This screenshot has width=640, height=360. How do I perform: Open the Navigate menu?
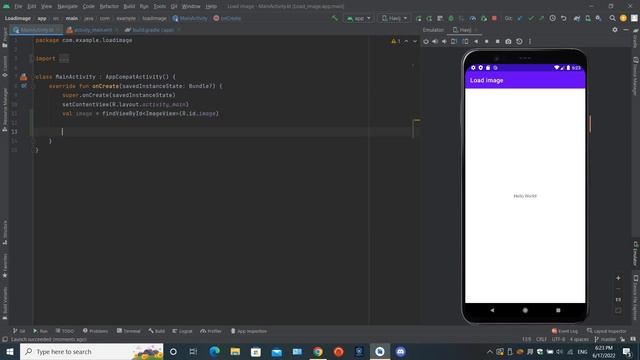pyautogui.click(x=67, y=7)
